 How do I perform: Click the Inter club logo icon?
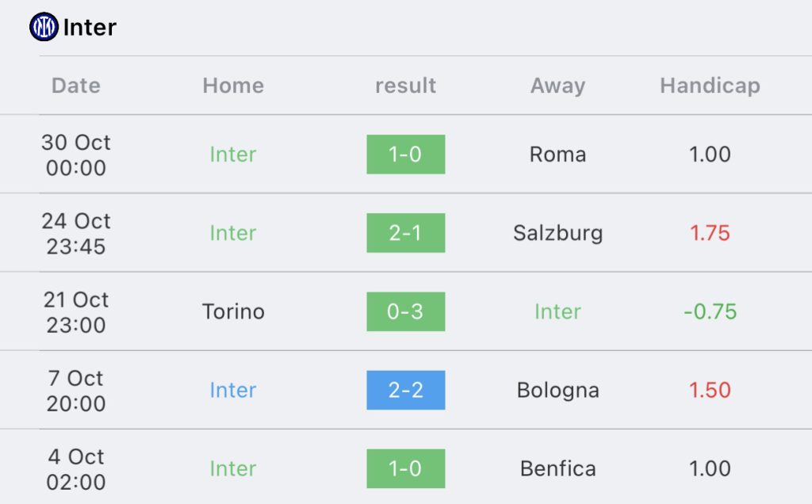pos(44,27)
